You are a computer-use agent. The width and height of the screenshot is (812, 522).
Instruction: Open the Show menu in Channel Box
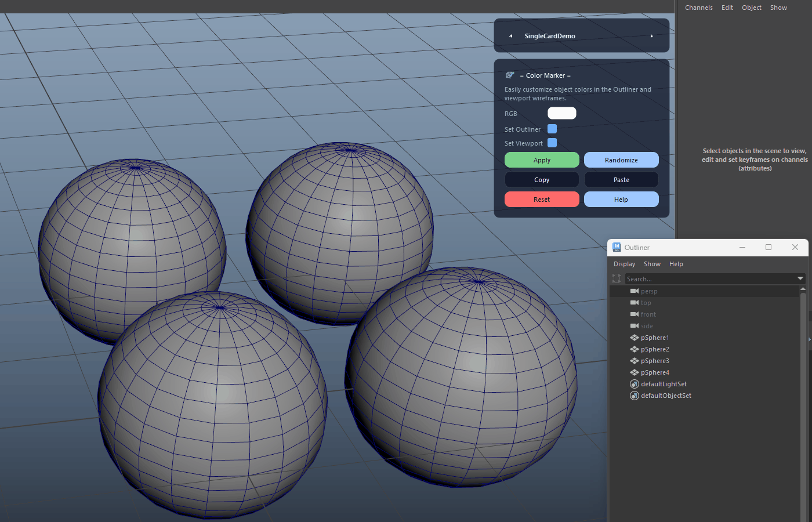coord(778,8)
